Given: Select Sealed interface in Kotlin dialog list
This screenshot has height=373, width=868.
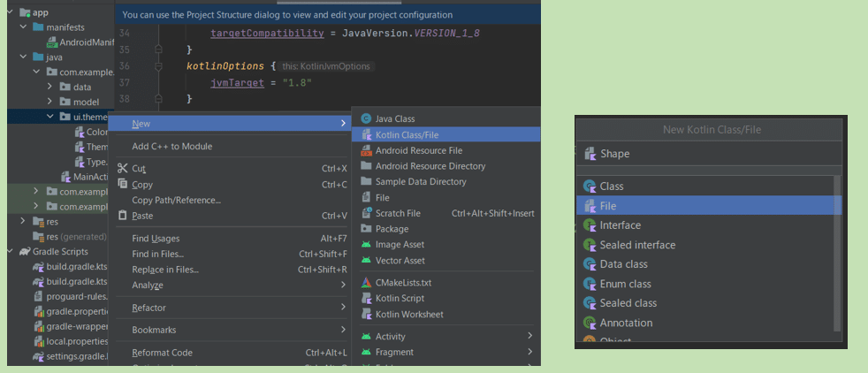Looking at the screenshot, I should [637, 245].
